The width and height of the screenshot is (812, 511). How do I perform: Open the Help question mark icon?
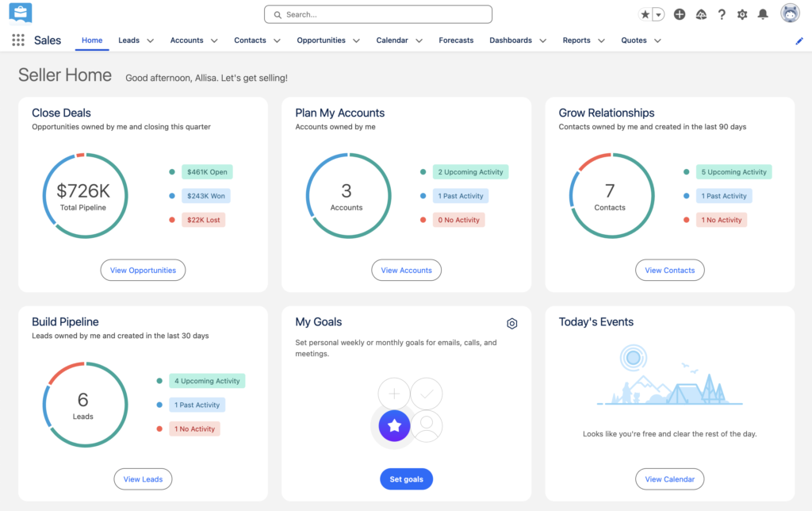(x=722, y=14)
